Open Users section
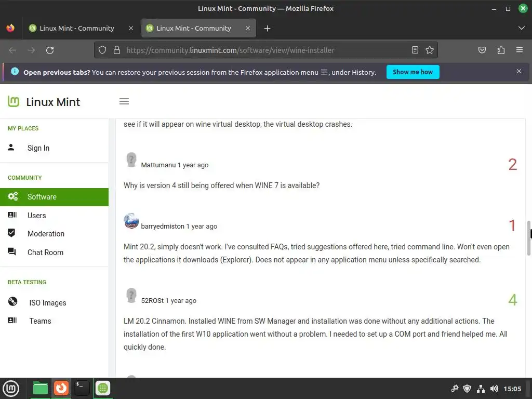 pos(37,216)
